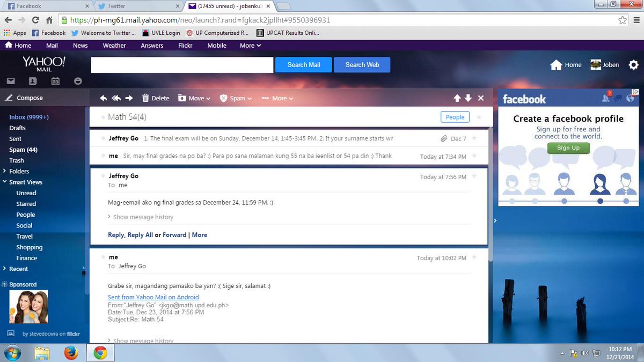The width and height of the screenshot is (644, 362).
Task: Star the Today 7:34 PM message from me
Action: tap(474, 156)
